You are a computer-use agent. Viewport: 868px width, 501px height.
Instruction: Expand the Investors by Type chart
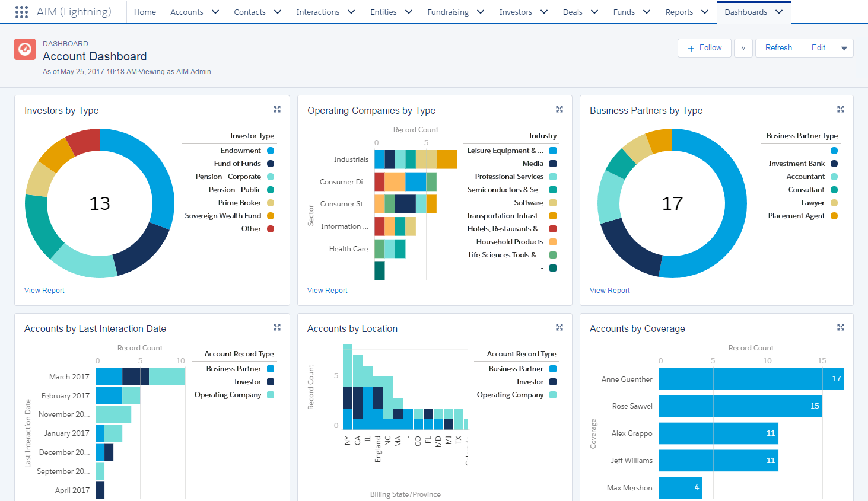coord(276,109)
